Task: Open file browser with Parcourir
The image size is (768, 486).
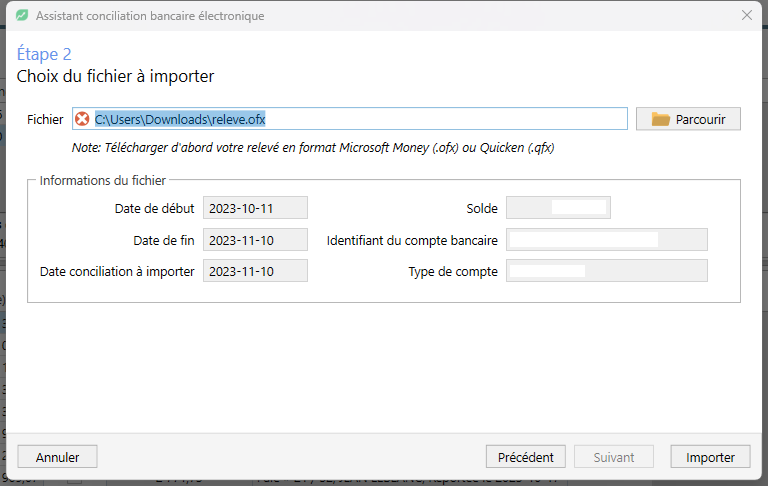Action: tap(688, 119)
